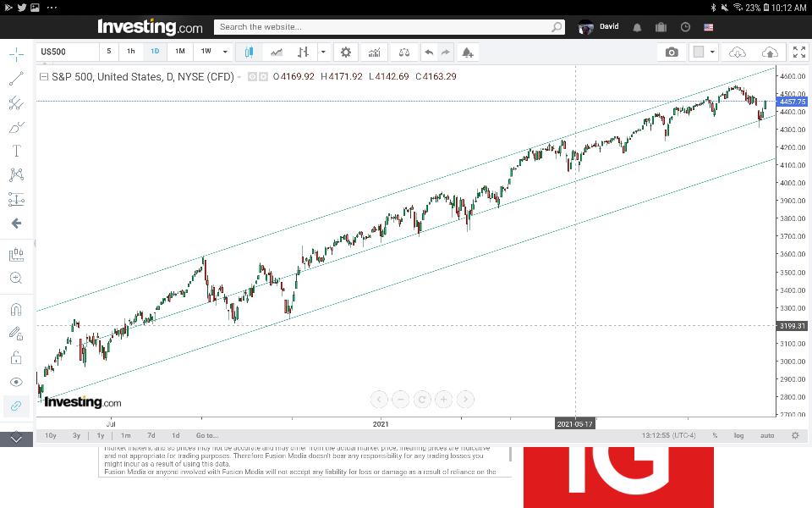Load chart layout from cloud
812x508 pixels.
[x=737, y=52]
